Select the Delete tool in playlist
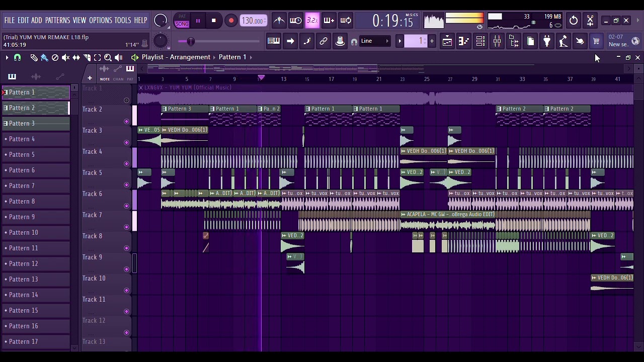644x362 pixels. (x=55, y=58)
